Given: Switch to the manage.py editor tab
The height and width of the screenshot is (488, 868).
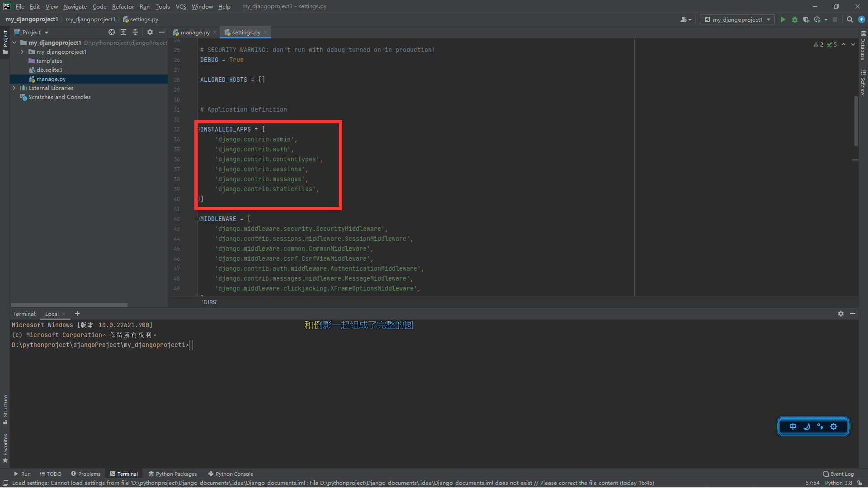Looking at the screenshot, I should [x=195, y=33].
